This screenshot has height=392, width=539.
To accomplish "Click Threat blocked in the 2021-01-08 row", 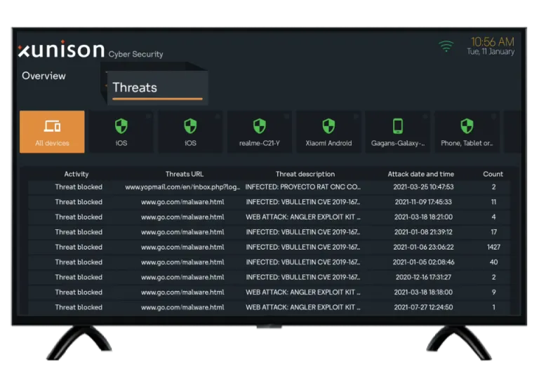I will (79, 232).
